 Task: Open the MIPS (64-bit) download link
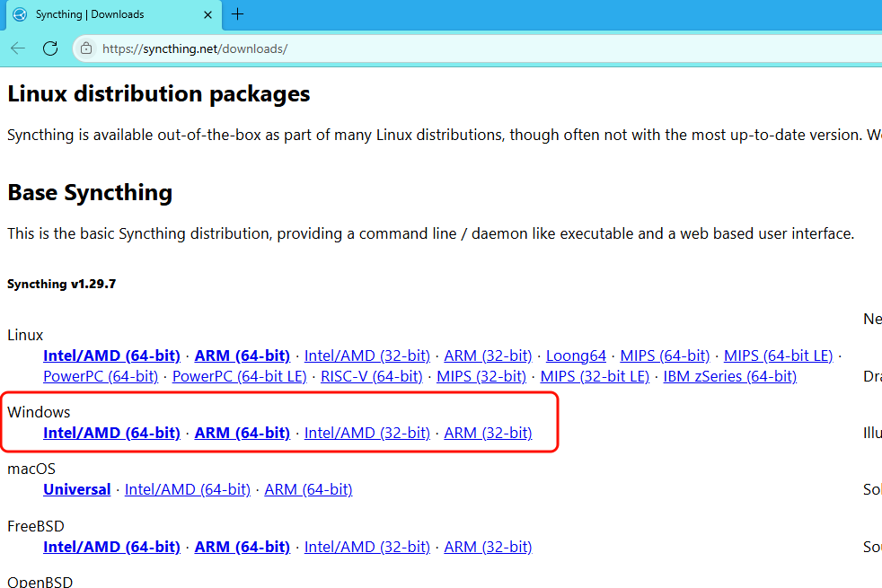665,355
